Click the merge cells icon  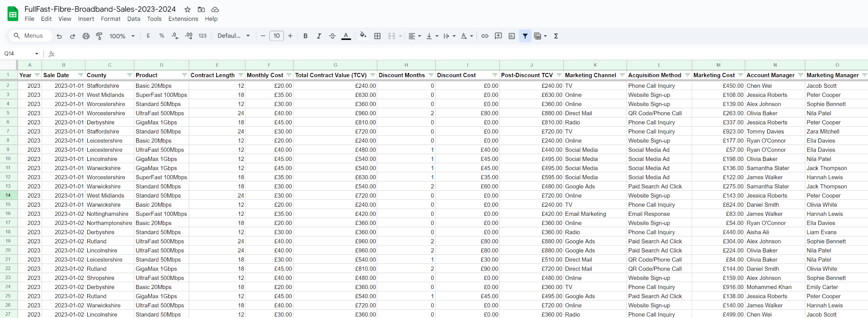pyautogui.click(x=392, y=36)
